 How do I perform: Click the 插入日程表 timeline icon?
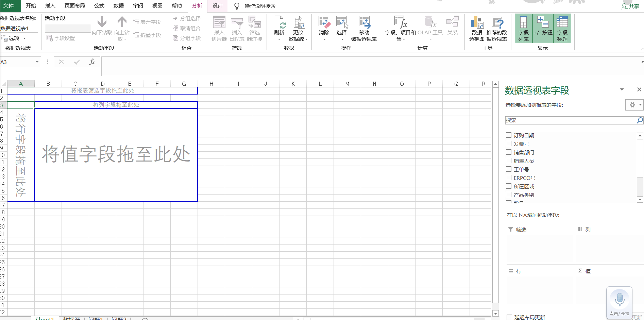pos(237,22)
